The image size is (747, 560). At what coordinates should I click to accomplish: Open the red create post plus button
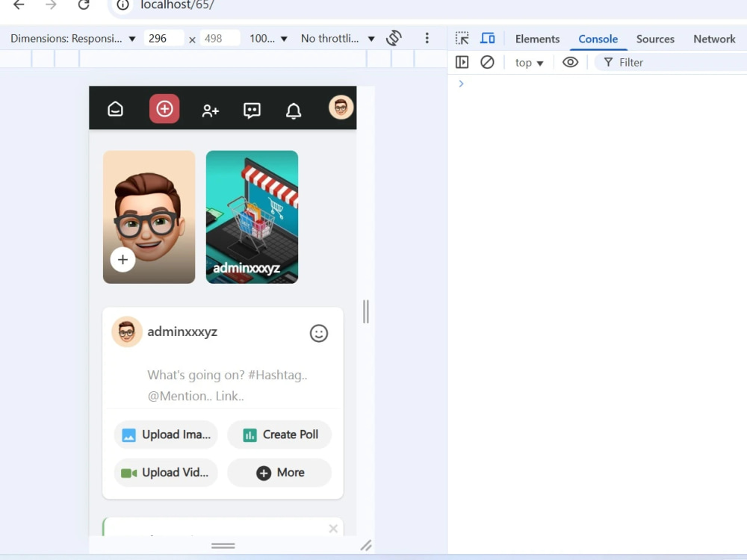[164, 108]
